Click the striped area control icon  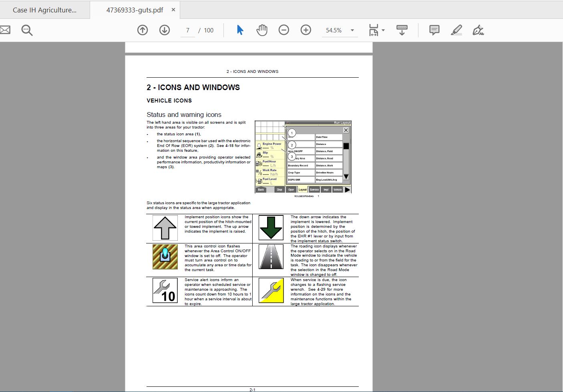point(165,257)
